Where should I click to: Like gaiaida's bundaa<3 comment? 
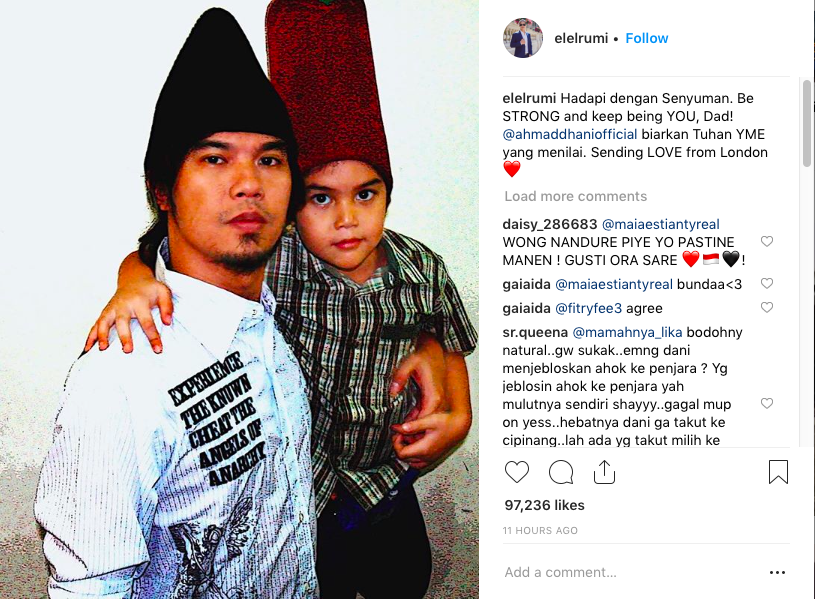(767, 283)
